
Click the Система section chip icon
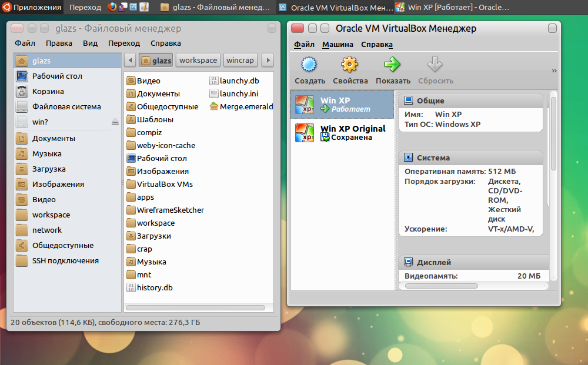pyautogui.click(x=409, y=158)
